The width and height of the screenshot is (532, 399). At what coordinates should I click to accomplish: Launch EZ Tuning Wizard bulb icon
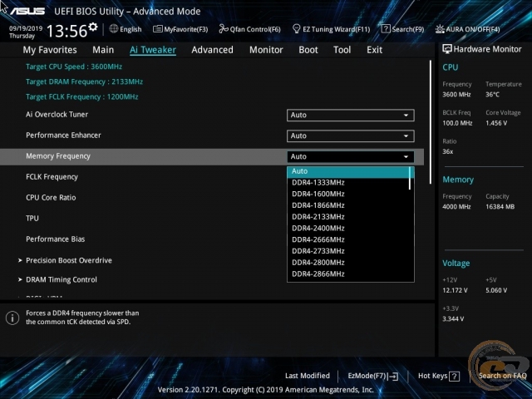tap(297, 29)
